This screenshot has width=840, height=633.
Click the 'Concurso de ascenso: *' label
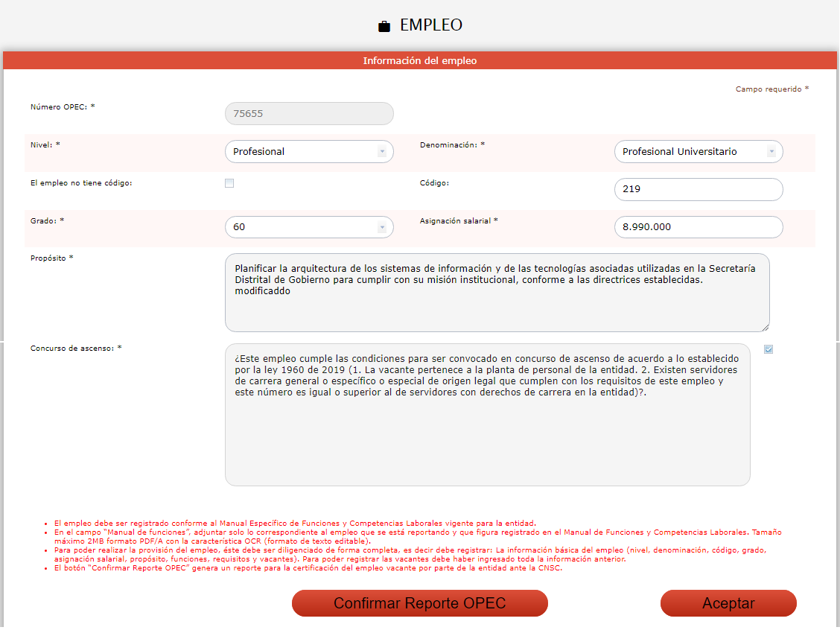75,349
